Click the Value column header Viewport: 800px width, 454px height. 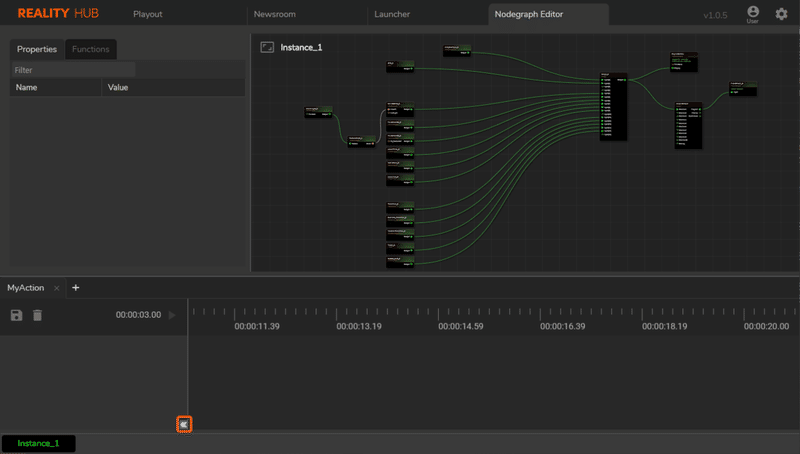pyautogui.click(x=173, y=87)
